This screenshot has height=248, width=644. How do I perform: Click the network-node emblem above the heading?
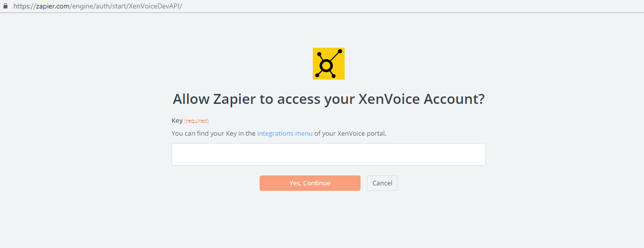[x=329, y=64]
